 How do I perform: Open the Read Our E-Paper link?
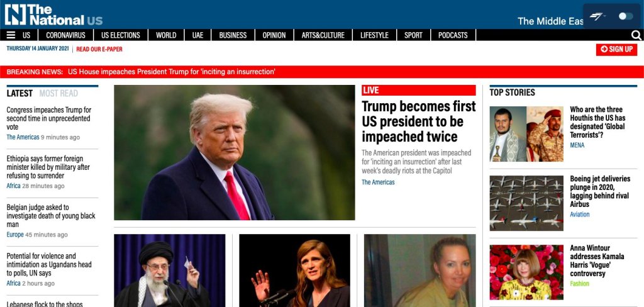pyautogui.click(x=99, y=49)
